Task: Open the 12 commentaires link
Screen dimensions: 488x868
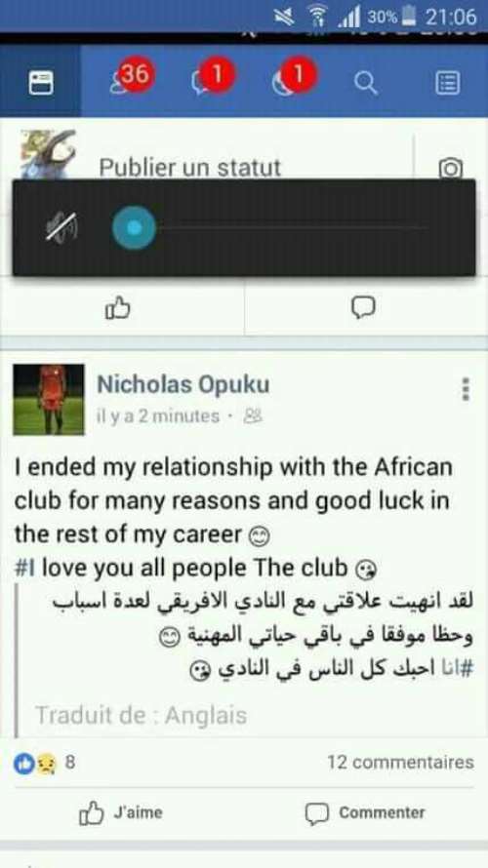Action: pyautogui.click(x=400, y=763)
